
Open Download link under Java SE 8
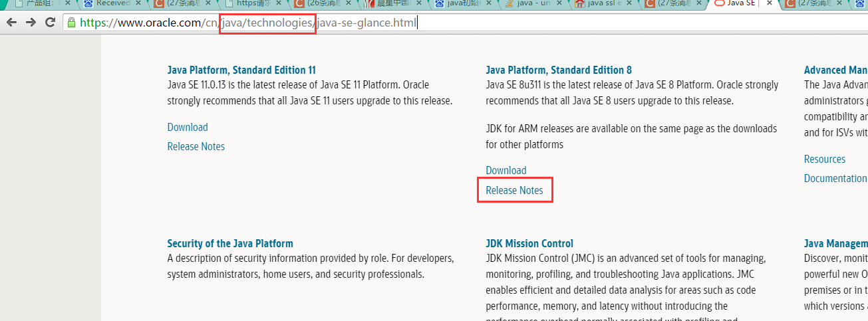click(506, 170)
